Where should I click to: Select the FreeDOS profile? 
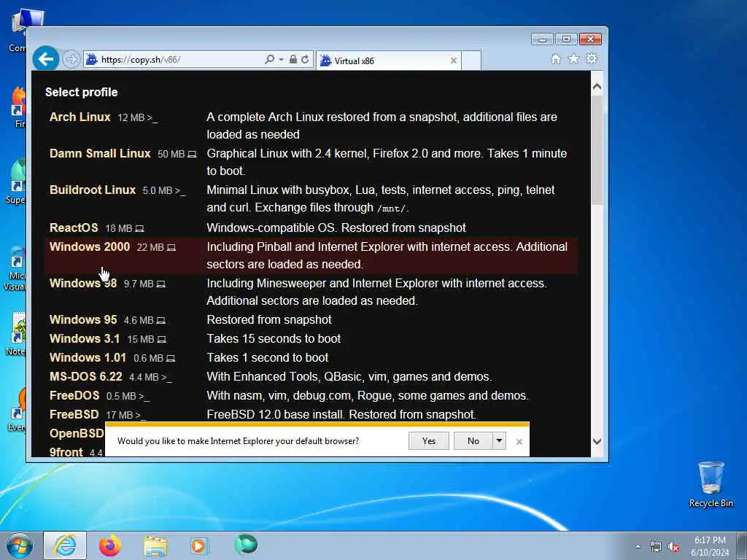click(74, 396)
